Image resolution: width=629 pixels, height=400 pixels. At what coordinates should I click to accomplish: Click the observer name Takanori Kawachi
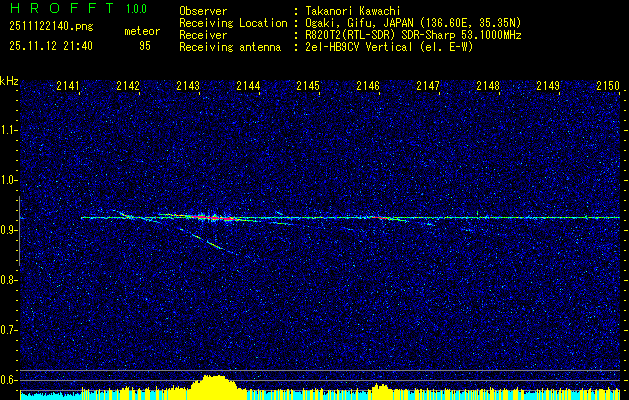(x=353, y=11)
